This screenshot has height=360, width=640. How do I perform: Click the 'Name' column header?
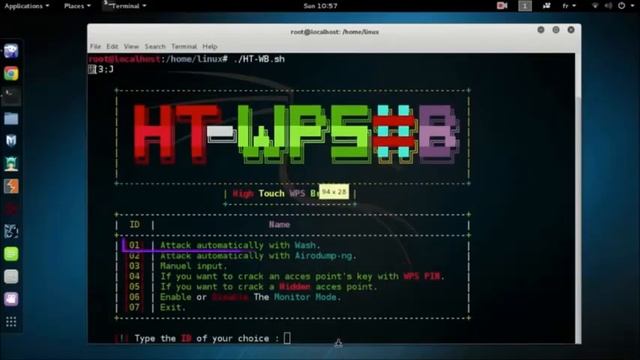279,224
